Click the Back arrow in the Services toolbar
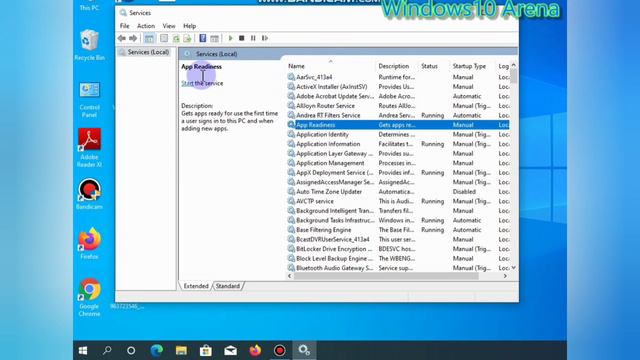640x360 pixels. [122, 38]
